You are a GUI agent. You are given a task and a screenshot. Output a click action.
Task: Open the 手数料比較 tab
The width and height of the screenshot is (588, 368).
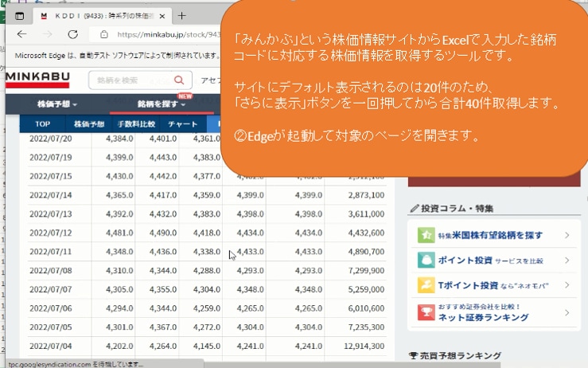click(136, 124)
